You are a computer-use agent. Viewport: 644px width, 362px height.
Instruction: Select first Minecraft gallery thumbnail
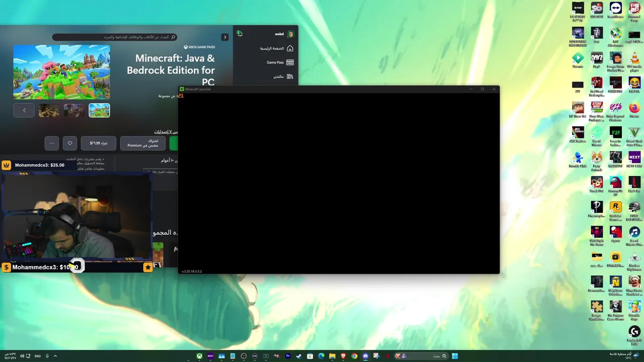(49, 110)
